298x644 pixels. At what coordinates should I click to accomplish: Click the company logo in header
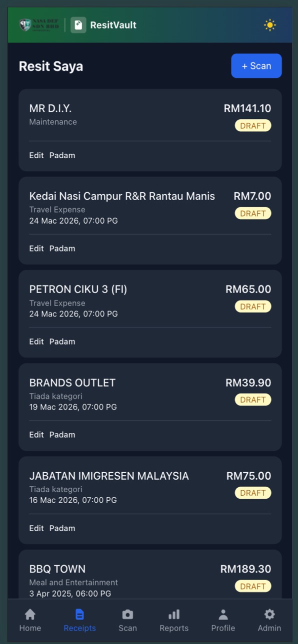[x=39, y=24]
